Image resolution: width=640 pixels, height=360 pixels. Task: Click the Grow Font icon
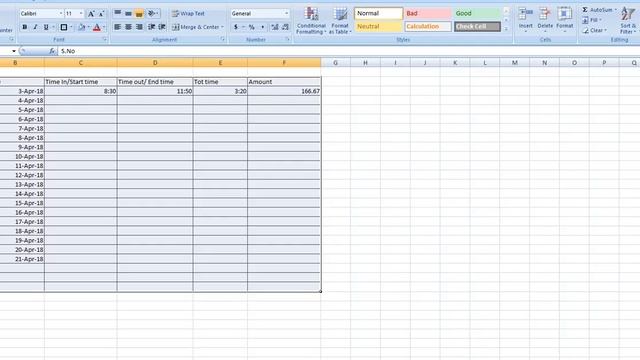coord(91,14)
